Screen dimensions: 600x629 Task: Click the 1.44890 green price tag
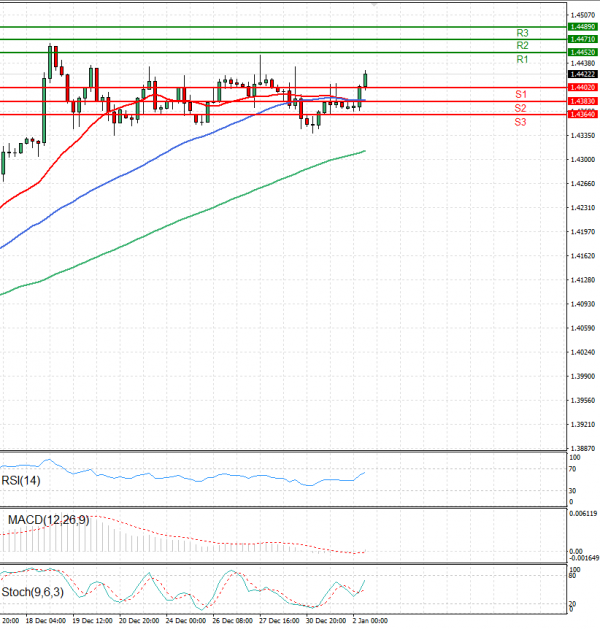pos(583,27)
